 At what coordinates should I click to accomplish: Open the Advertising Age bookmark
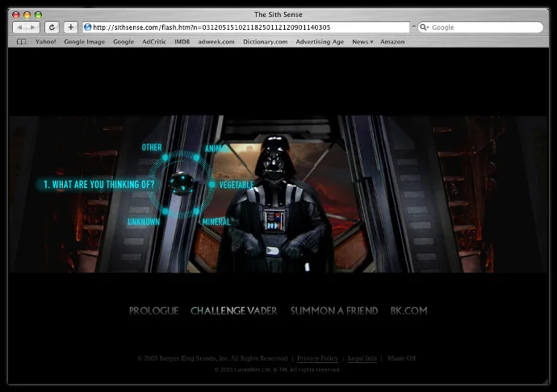click(320, 42)
